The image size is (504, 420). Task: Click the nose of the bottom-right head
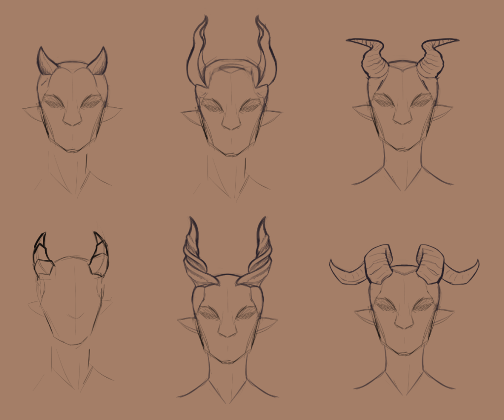coord(404,323)
